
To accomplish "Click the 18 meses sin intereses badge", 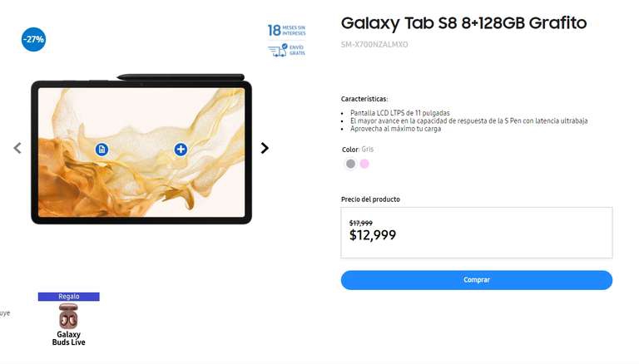I will [286, 30].
